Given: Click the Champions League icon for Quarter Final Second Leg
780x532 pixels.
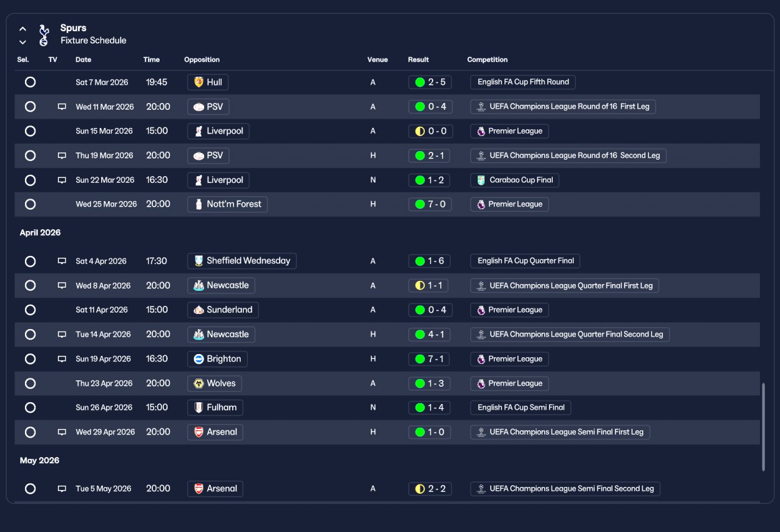Looking at the screenshot, I should 481,335.
